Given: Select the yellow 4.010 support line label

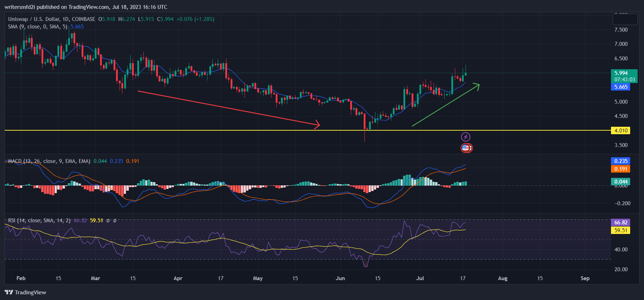Looking at the screenshot, I should point(621,131).
